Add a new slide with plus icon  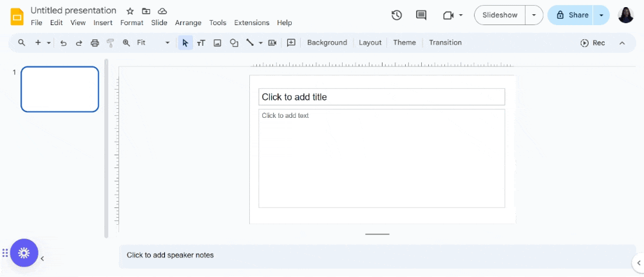(38, 43)
